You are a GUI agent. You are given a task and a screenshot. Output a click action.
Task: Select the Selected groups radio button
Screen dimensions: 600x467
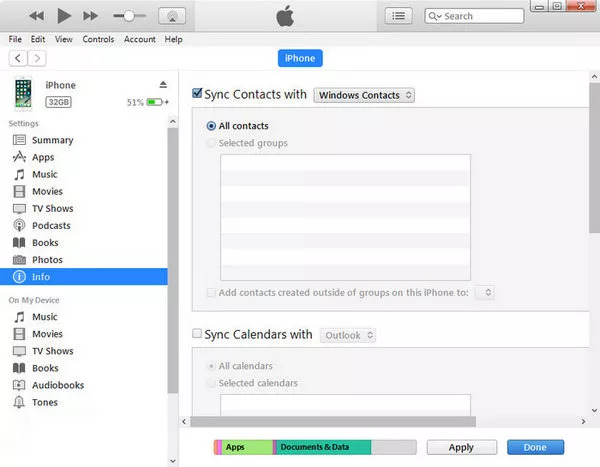211,143
